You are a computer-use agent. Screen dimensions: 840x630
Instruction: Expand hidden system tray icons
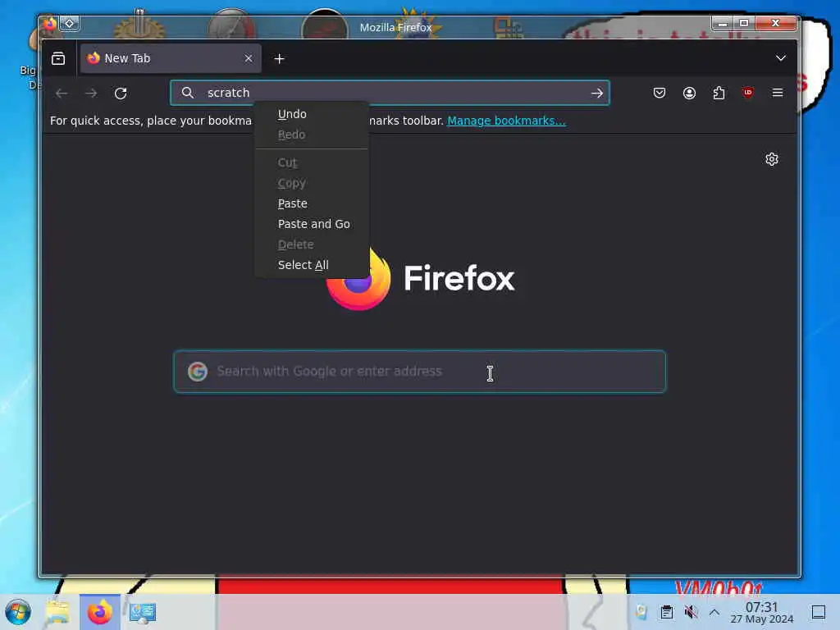click(714, 612)
